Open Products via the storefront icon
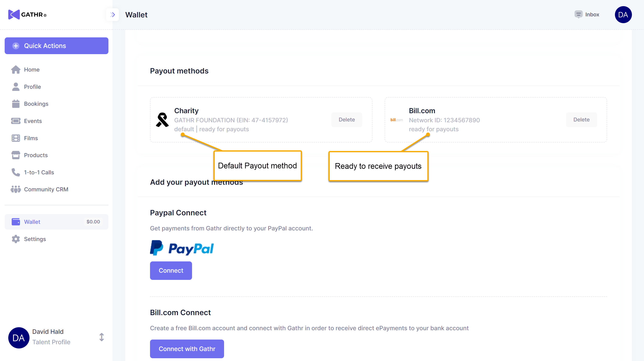 click(15, 155)
